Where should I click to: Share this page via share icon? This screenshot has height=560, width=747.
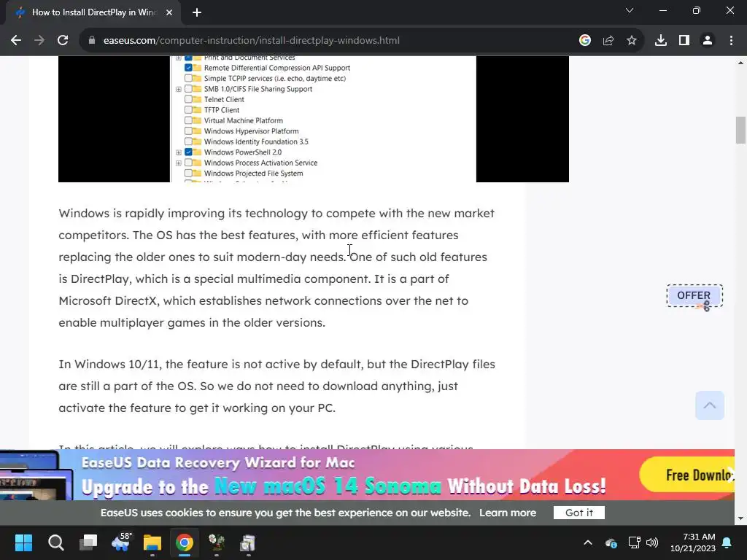[x=608, y=41]
